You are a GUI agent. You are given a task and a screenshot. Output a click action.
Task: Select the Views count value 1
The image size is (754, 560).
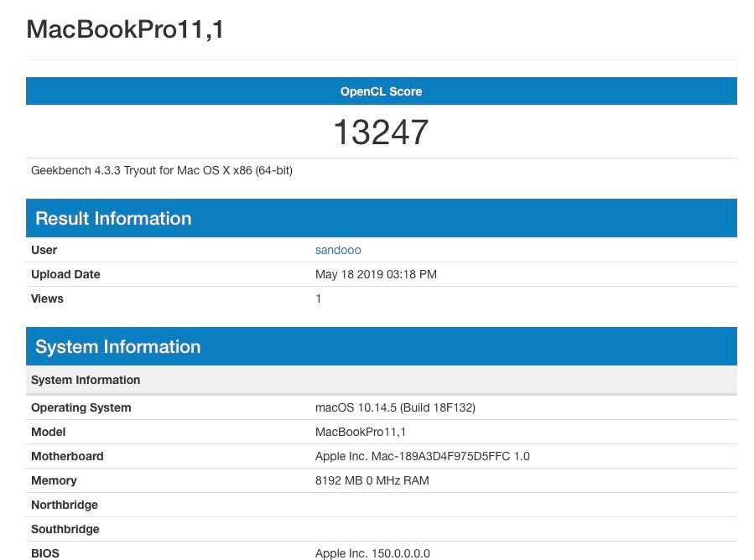(x=319, y=298)
